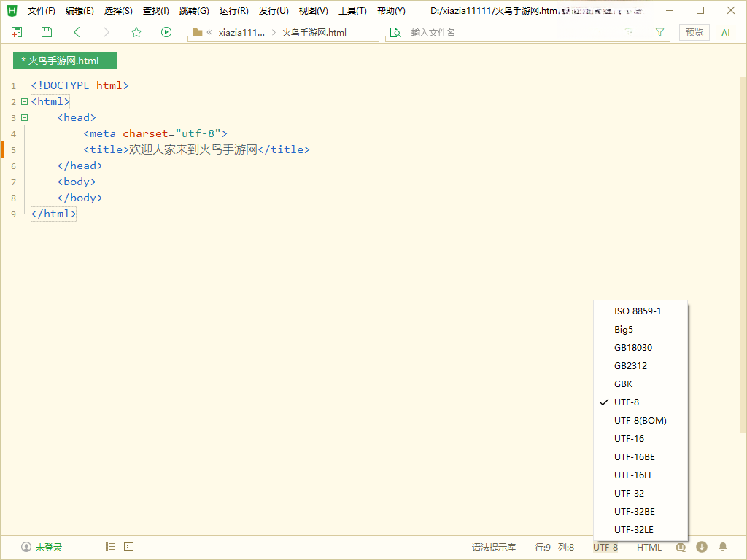This screenshot has width=747, height=560.
Task: Collapse the head tag fold marker
Action: point(24,117)
